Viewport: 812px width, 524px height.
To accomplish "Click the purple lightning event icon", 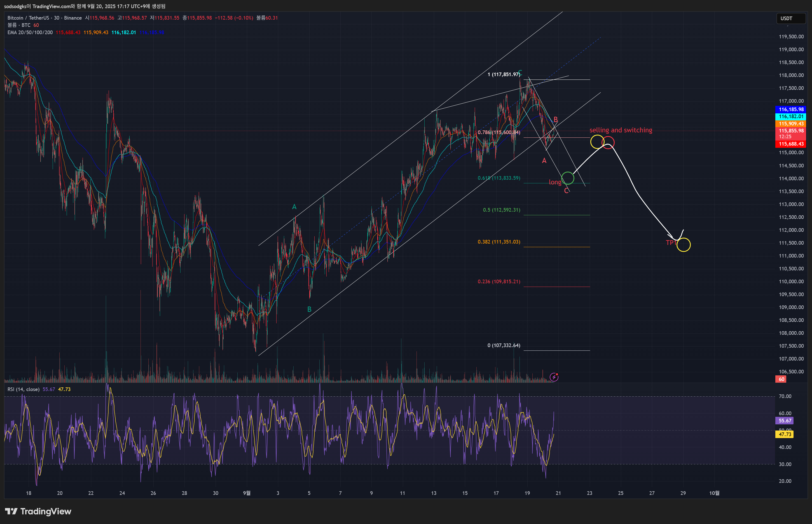I will 554,377.
